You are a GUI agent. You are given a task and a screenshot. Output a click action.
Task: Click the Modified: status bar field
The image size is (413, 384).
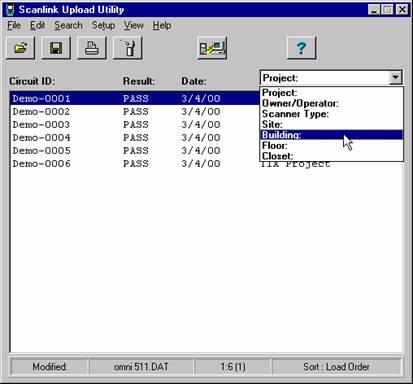coord(50,367)
